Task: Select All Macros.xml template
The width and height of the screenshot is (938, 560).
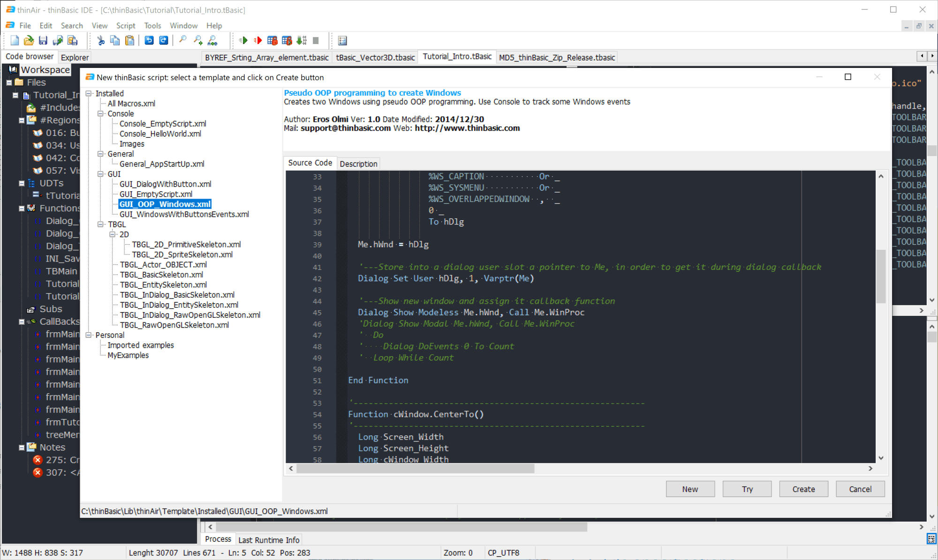Action: [131, 104]
